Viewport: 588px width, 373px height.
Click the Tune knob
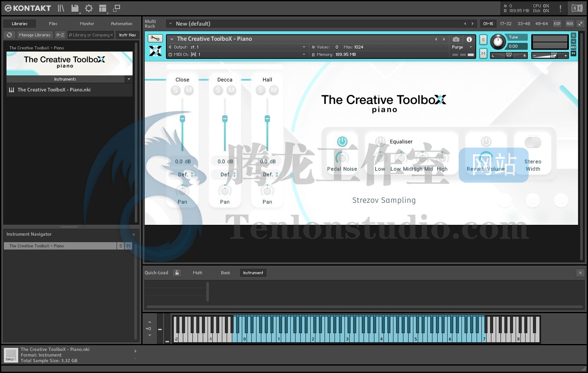coord(498,42)
